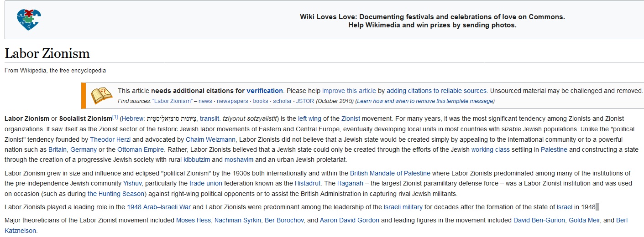Click the Wiki Loves Love heart puzzle icon

pos(29,20)
